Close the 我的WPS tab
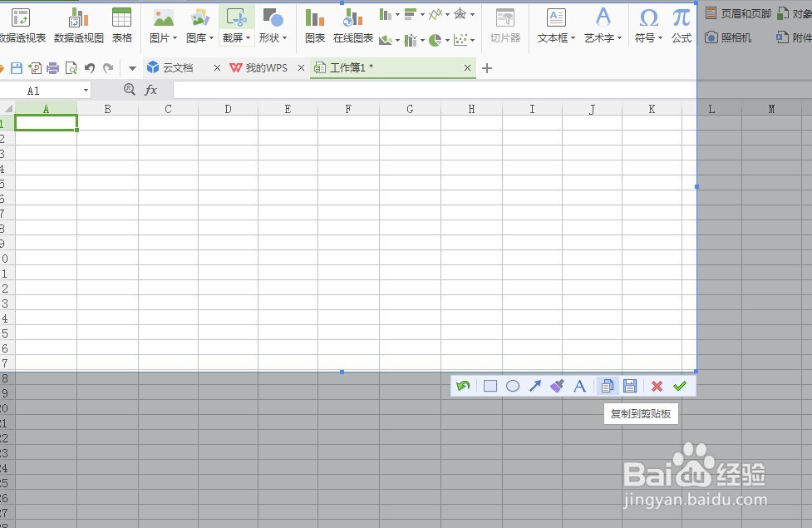 click(x=301, y=68)
